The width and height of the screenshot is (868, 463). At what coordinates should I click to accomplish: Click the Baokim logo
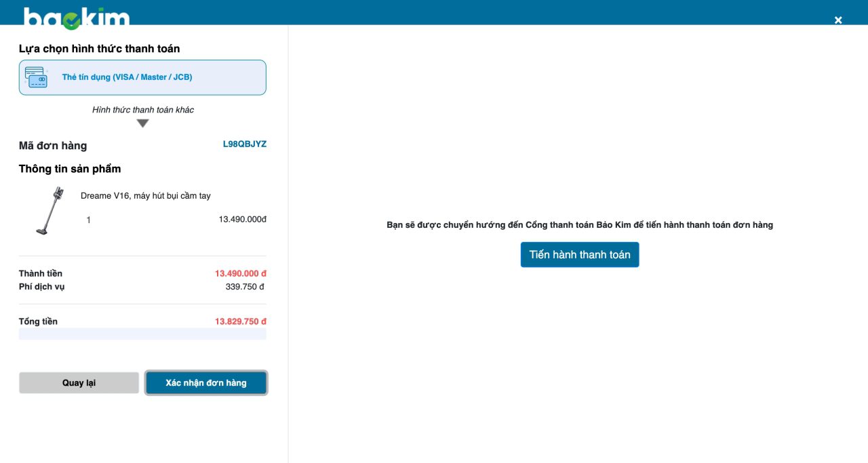click(76, 18)
